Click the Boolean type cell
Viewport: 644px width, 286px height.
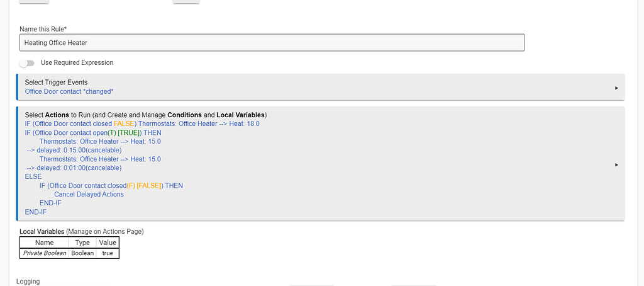pos(82,253)
